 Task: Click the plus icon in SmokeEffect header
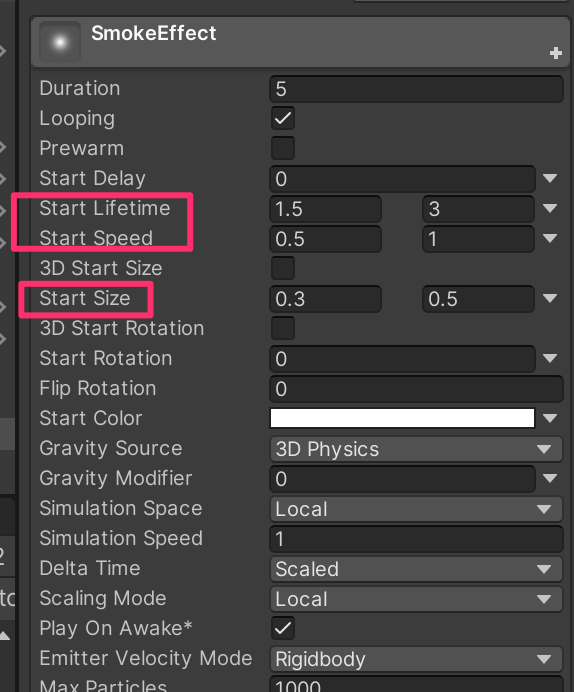click(x=555, y=53)
